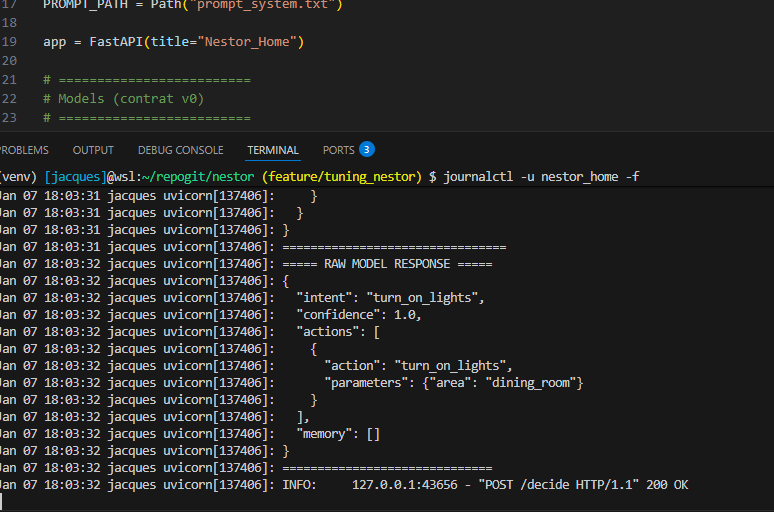Click the "confidence": 1.0 log line
Screen dimensions: 774x512
point(358,314)
